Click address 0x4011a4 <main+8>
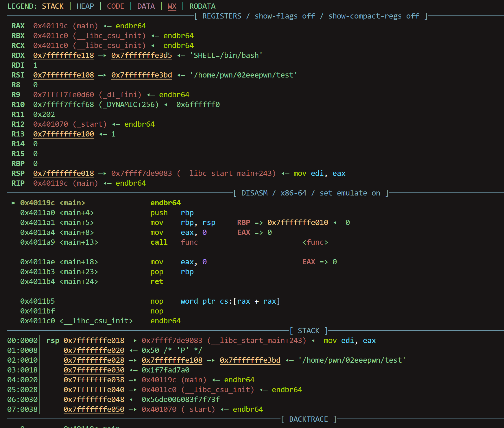Viewport: 504px width, 428px height. (57, 232)
